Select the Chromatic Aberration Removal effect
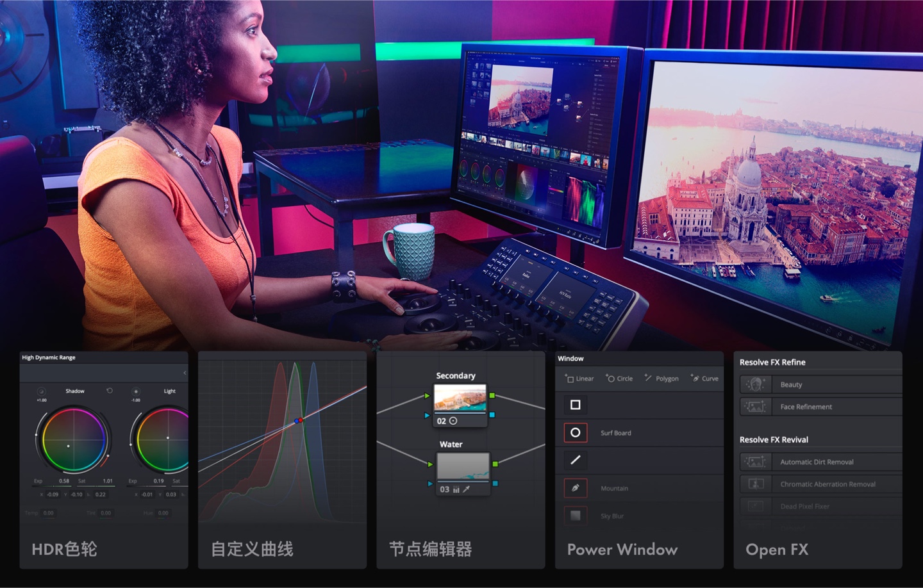The width and height of the screenshot is (923, 588). (821, 484)
